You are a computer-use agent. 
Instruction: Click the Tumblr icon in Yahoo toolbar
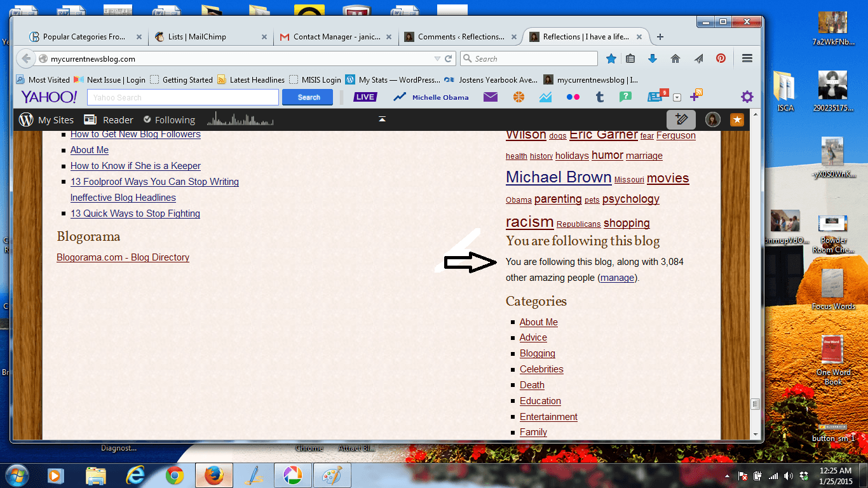point(599,97)
